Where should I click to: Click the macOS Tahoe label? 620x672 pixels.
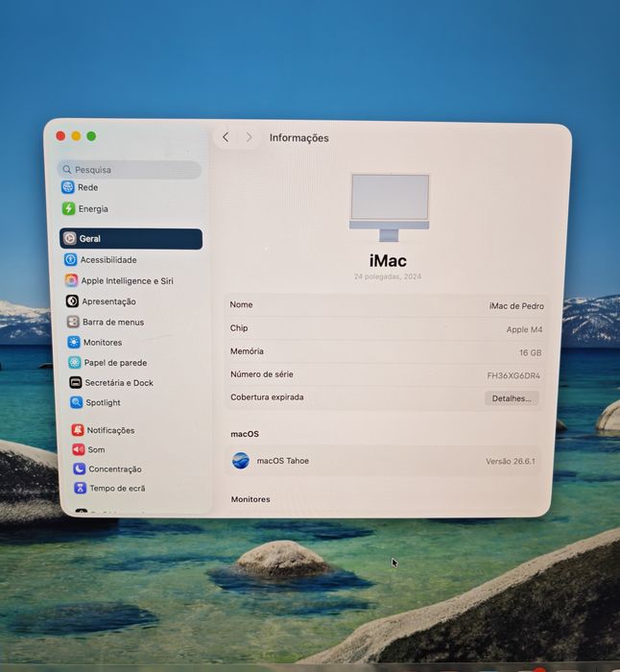point(283,461)
